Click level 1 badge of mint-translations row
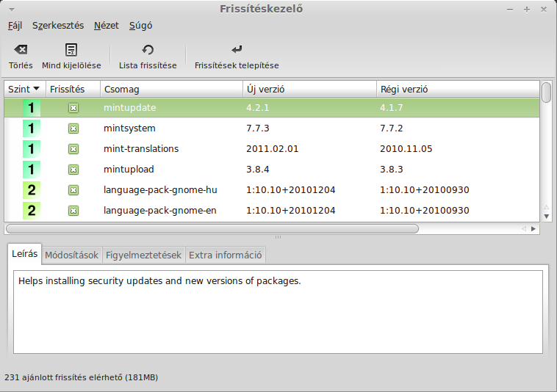The height and width of the screenshot is (392, 557). click(32, 149)
